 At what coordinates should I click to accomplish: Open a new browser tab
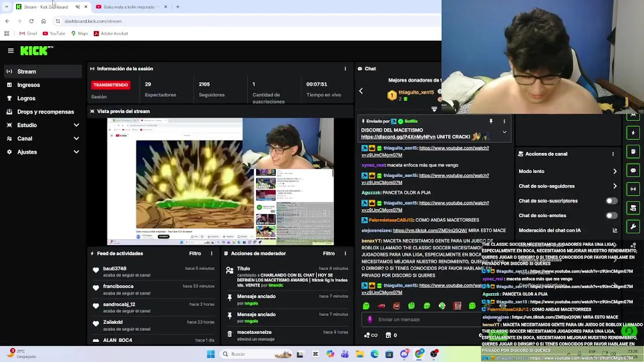click(x=178, y=7)
